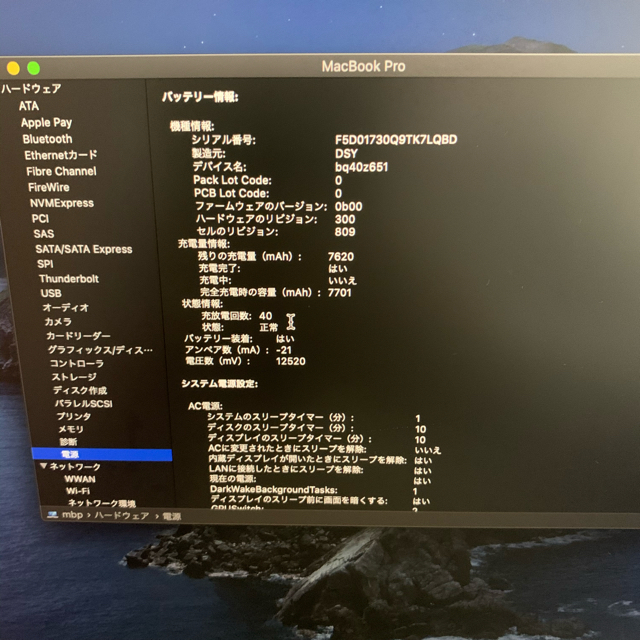Viewport: 640px width, 640px height.
Task: Show ストレージ information
Action: coord(74,377)
